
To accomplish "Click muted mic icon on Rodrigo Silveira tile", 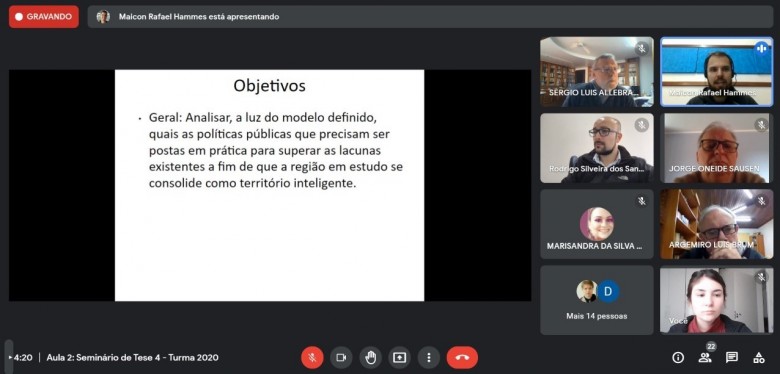I will pos(642,125).
